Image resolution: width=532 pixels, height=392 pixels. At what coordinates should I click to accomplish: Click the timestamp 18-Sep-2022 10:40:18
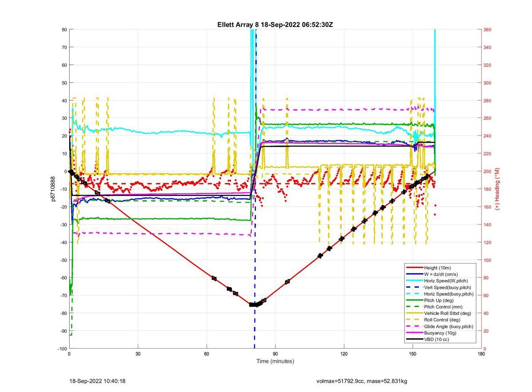click(x=98, y=381)
